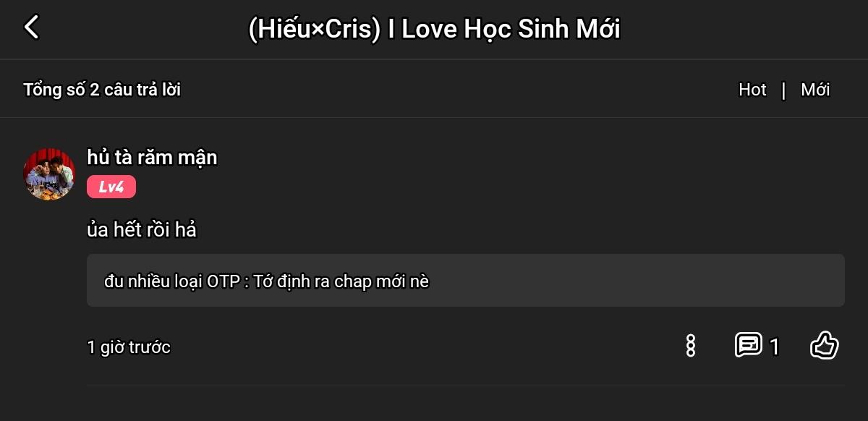Open the three-dot more options menu
The image size is (868, 421).
690,346
